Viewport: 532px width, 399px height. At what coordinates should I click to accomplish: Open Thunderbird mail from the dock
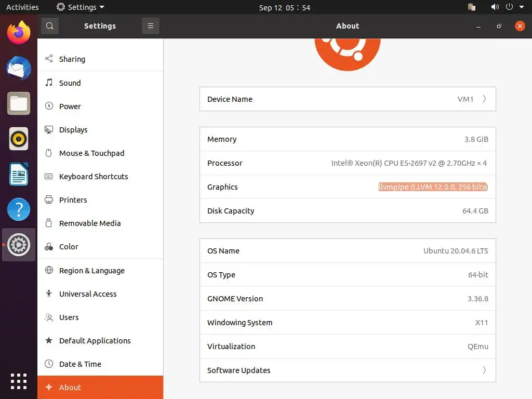click(x=19, y=68)
